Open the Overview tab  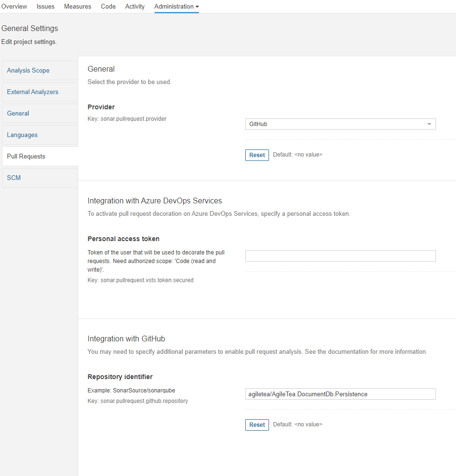pos(14,6)
